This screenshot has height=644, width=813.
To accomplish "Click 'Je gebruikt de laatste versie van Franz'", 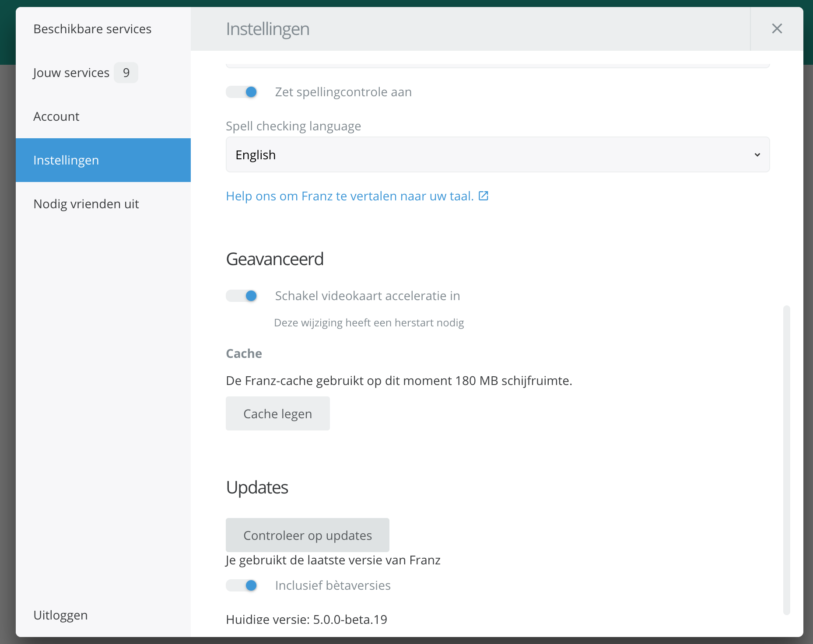I will pos(333,560).
